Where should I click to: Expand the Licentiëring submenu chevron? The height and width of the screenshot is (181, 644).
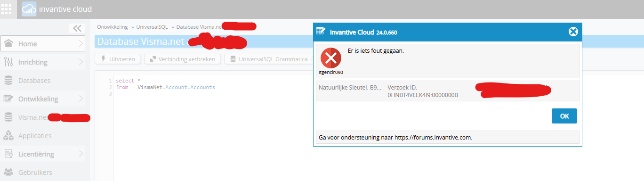click(81, 154)
